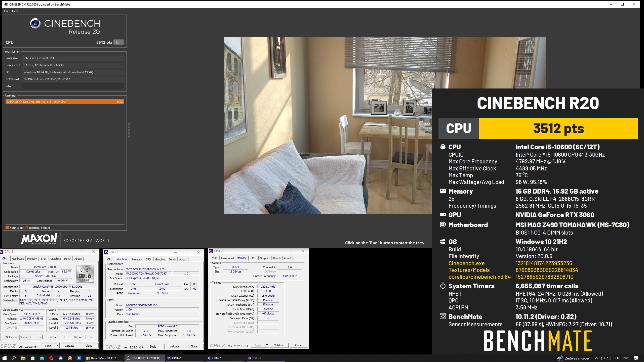Click the title bar icon of the CPU-Z CPU window
644x362 pixels.
click(2, 252)
